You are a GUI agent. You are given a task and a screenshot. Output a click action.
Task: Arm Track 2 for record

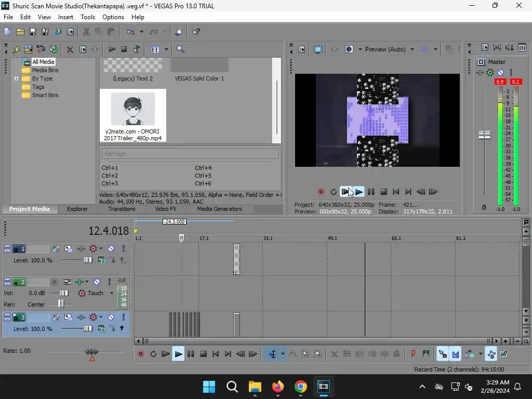click(54, 282)
